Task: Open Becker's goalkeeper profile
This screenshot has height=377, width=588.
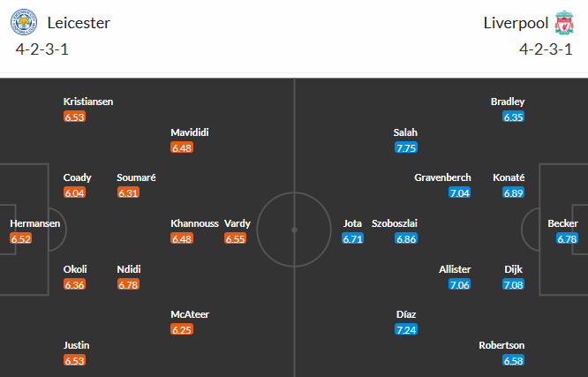Action: (562, 223)
